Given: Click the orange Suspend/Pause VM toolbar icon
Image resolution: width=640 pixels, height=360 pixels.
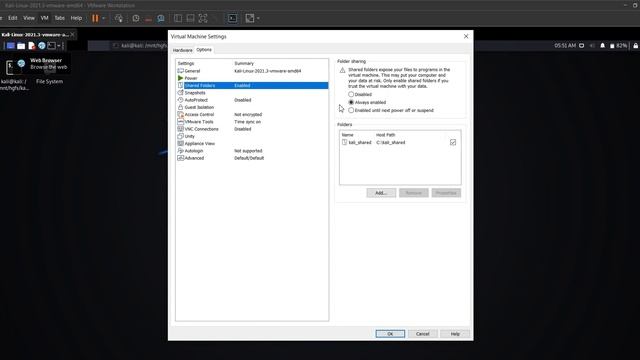Looking at the screenshot, I should (95, 18).
